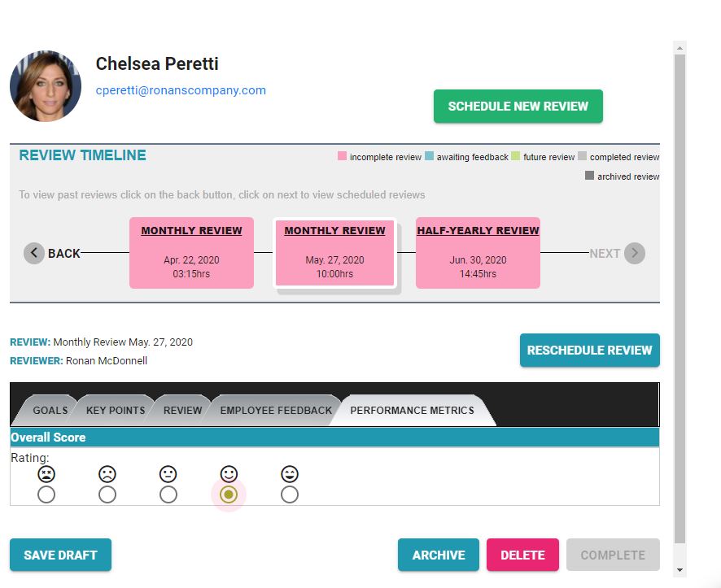The width and height of the screenshot is (721, 588).
Task: Select the lowest rating radio button
Action: pos(46,494)
